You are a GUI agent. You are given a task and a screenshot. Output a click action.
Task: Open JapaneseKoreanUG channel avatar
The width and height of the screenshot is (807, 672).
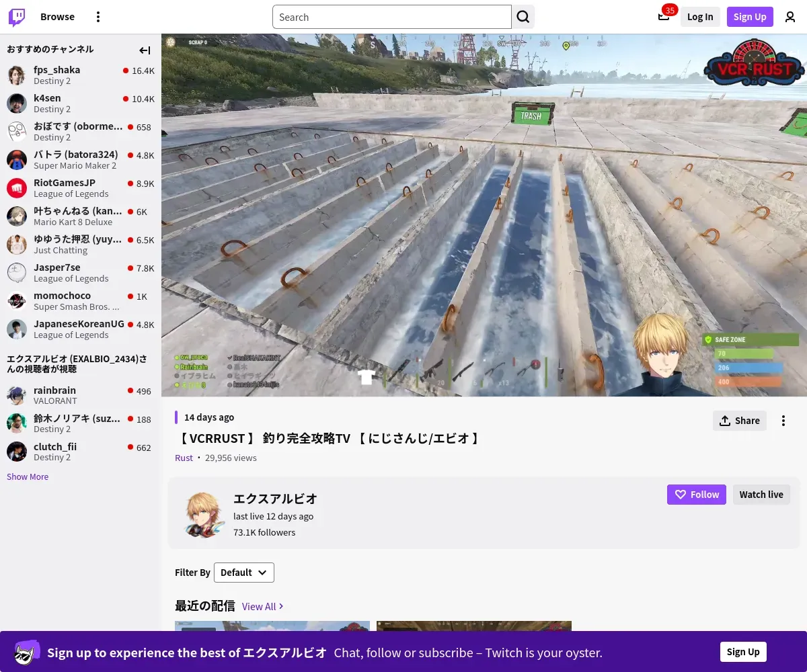tap(17, 329)
